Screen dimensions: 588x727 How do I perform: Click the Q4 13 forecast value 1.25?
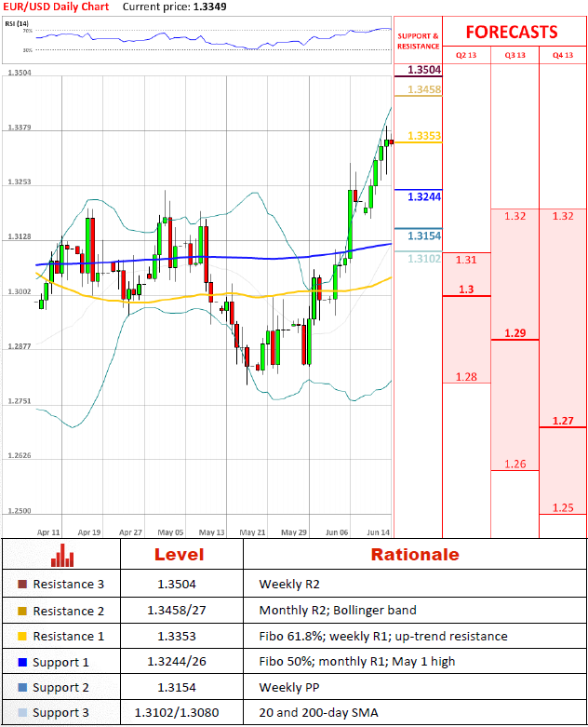coord(563,507)
